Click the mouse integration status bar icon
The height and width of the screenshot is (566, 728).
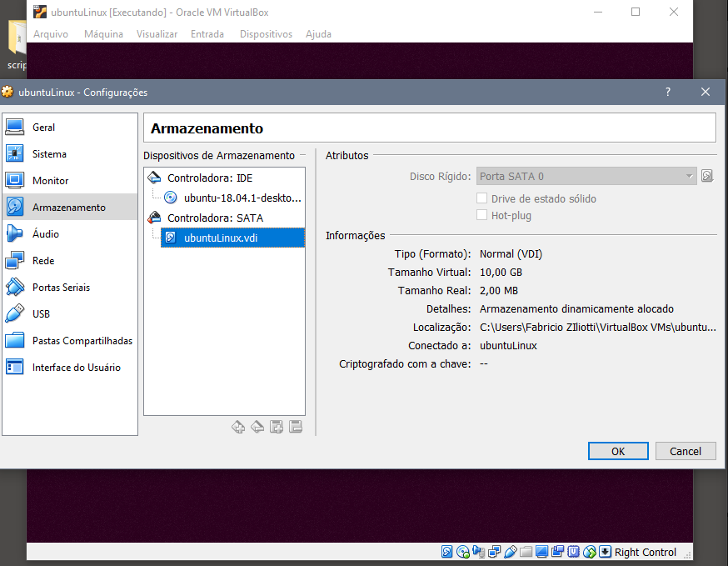tap(590, 552)
